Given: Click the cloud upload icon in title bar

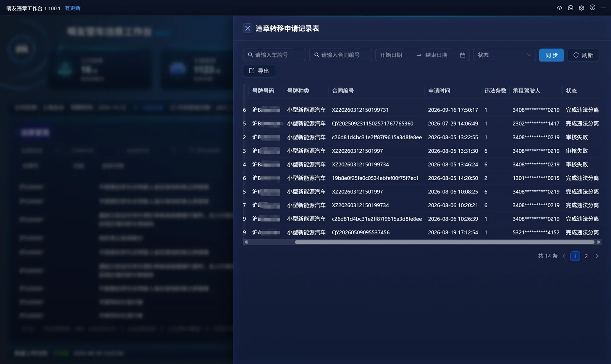Looking at the screenshot, I should (559, 8).
